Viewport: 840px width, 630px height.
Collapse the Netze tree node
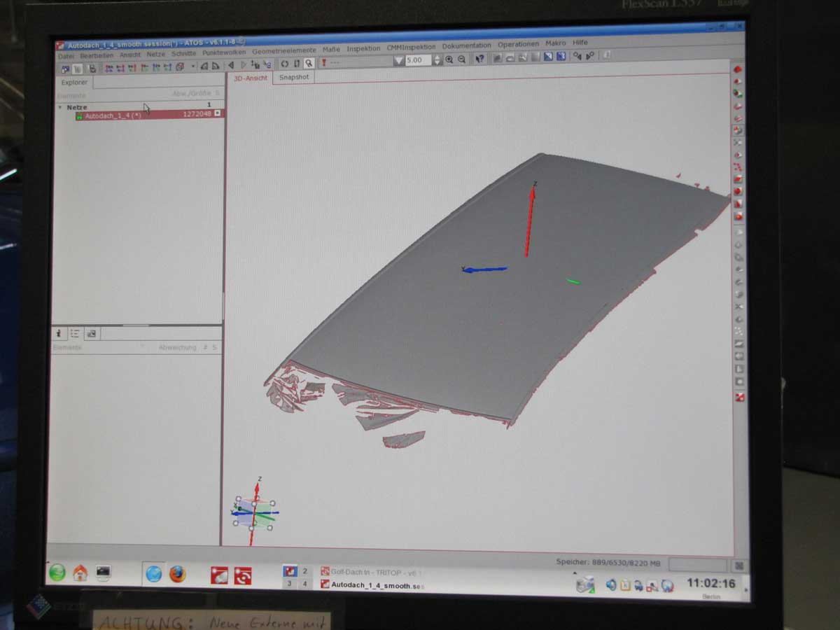[59, 107]
